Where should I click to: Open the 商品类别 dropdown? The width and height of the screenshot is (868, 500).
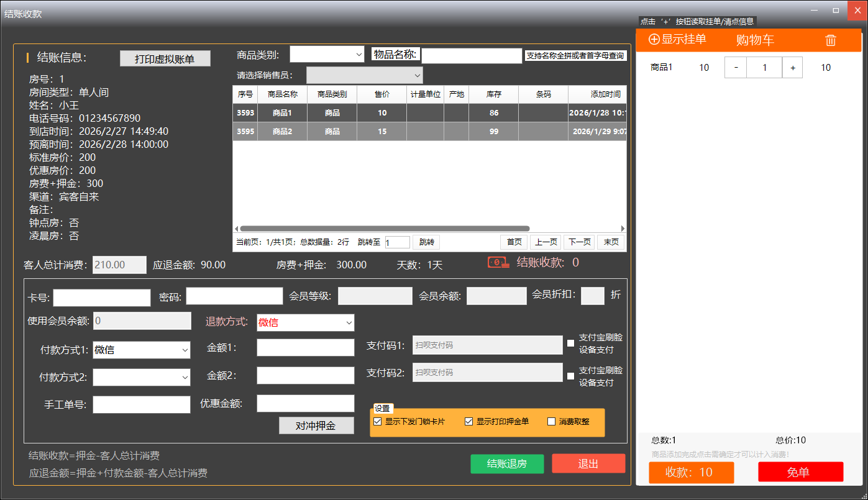click(327, 55)
